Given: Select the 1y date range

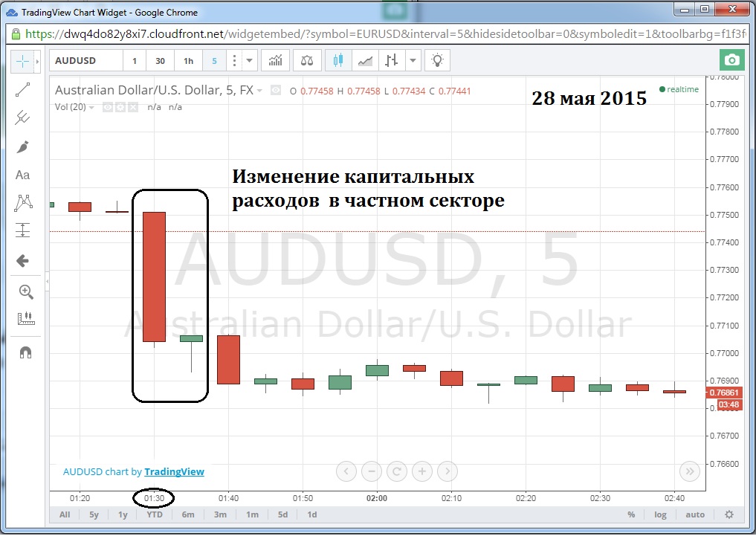Looking at the screenshot, I should 123,514.
